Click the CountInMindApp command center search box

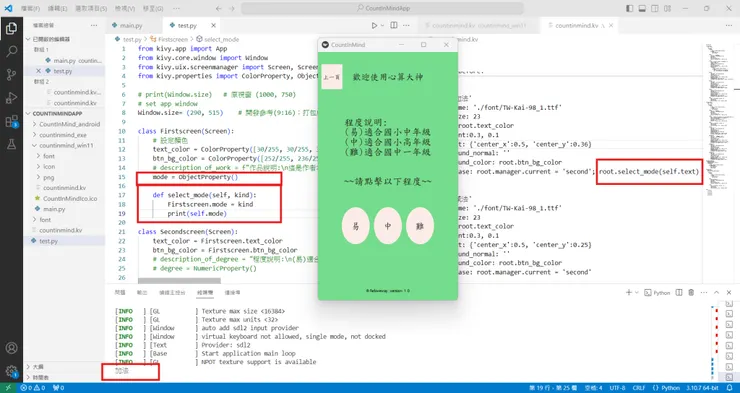[x=382, y=8]
